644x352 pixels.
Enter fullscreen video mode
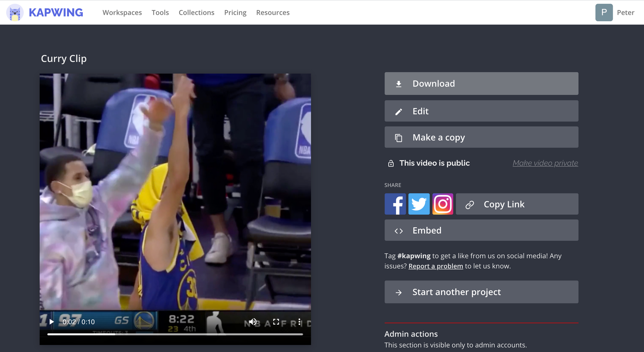pos(276,322)
